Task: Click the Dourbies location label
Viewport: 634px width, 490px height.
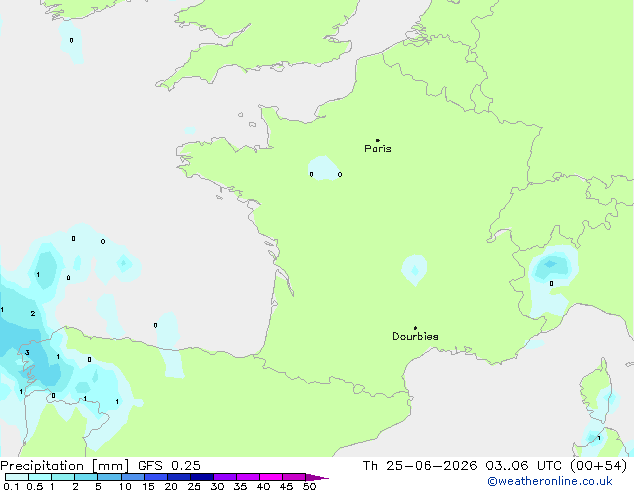Action: (x=415, y=336)
